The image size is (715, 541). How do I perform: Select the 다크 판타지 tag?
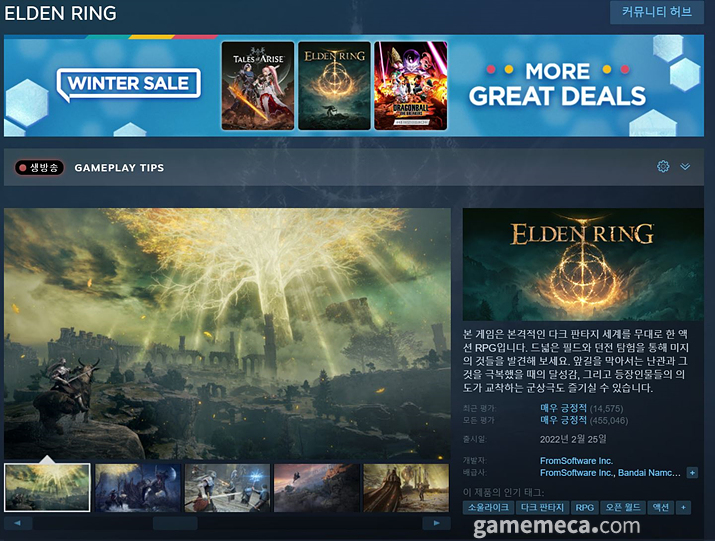[x=542, y=507]
